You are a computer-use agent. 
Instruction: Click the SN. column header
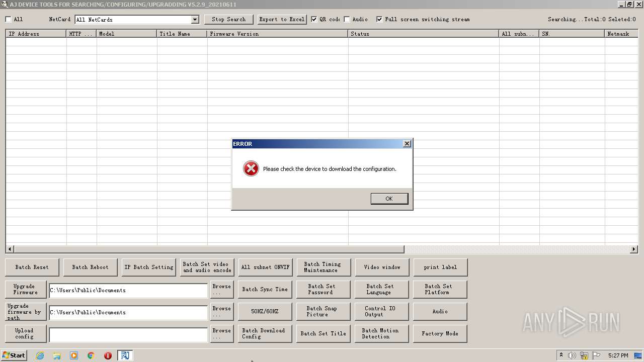pos(572,34)
